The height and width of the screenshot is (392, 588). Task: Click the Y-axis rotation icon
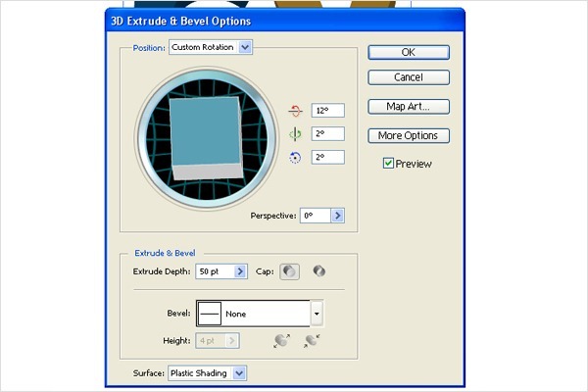pos(295,134)
